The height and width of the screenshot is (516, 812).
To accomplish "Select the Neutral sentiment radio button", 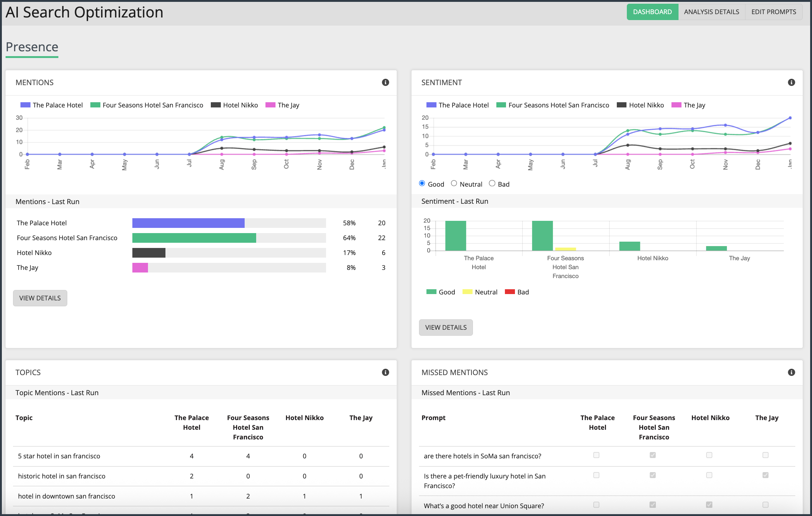I will 454,183.
